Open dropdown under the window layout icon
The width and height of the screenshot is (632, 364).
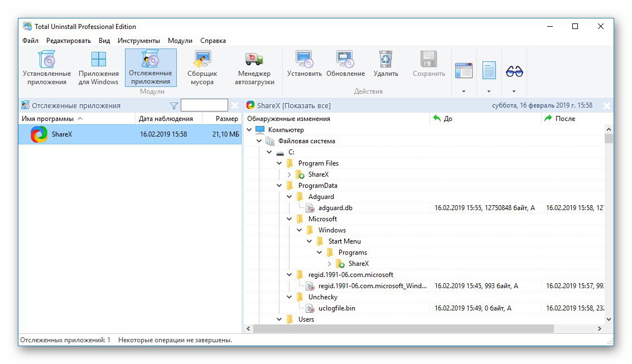(x=464, y=91)
